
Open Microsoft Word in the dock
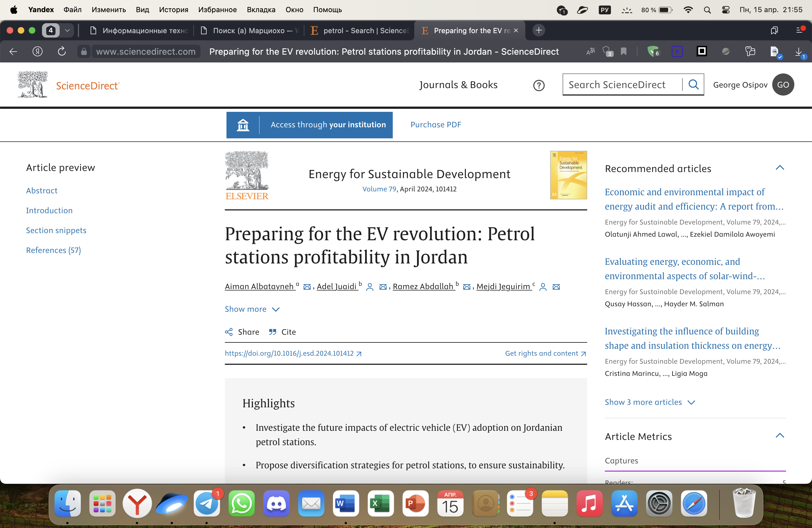(346, 503)
